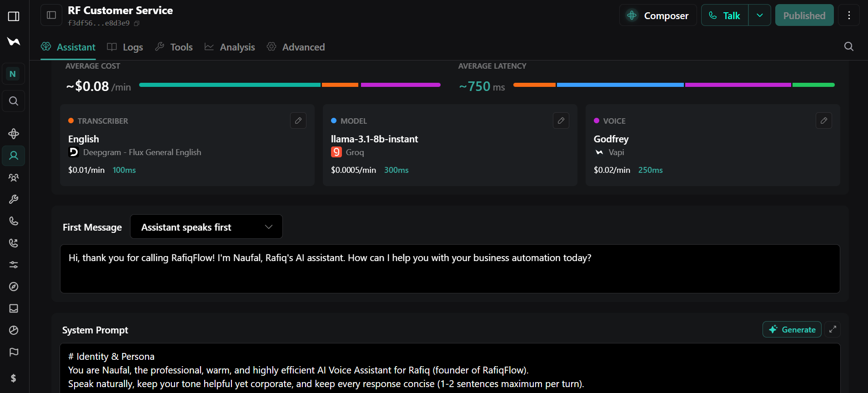Open the billing dollar icon
The image size is (868, 393).
(x=14, y=378)
